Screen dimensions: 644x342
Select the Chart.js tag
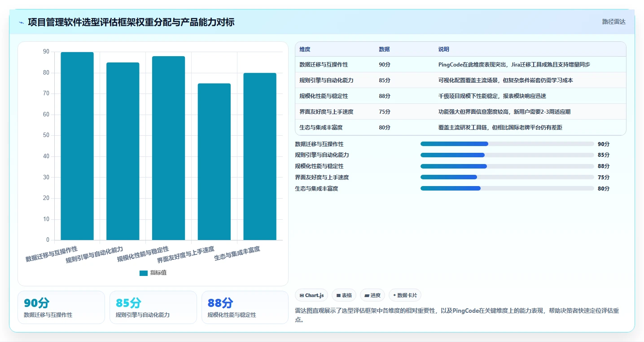pos(311,295)
